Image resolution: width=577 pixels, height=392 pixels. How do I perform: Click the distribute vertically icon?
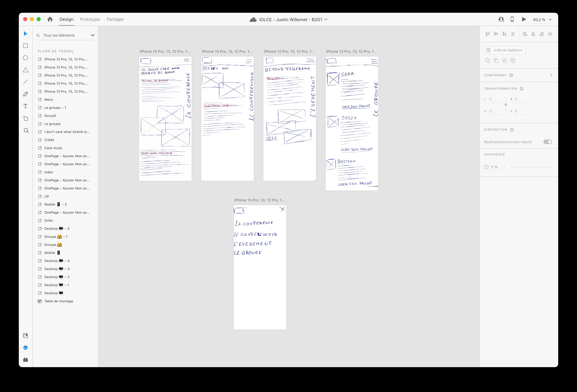pyautogui.click(x=550, y=34)
